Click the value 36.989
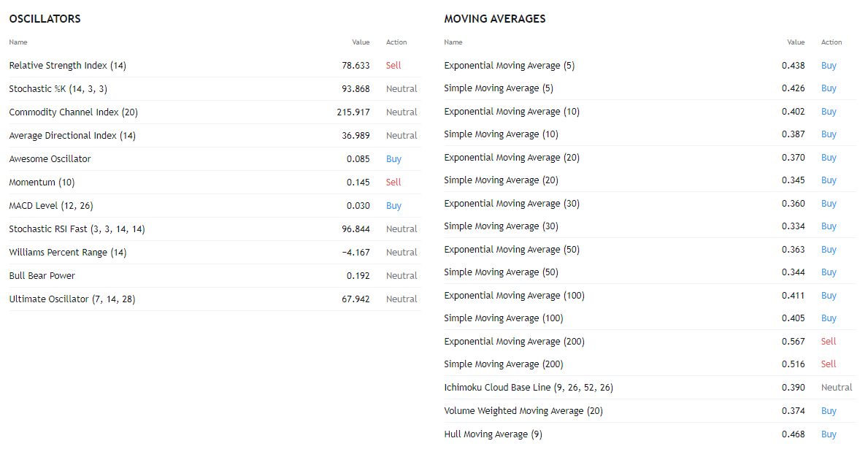 [356, 135]
